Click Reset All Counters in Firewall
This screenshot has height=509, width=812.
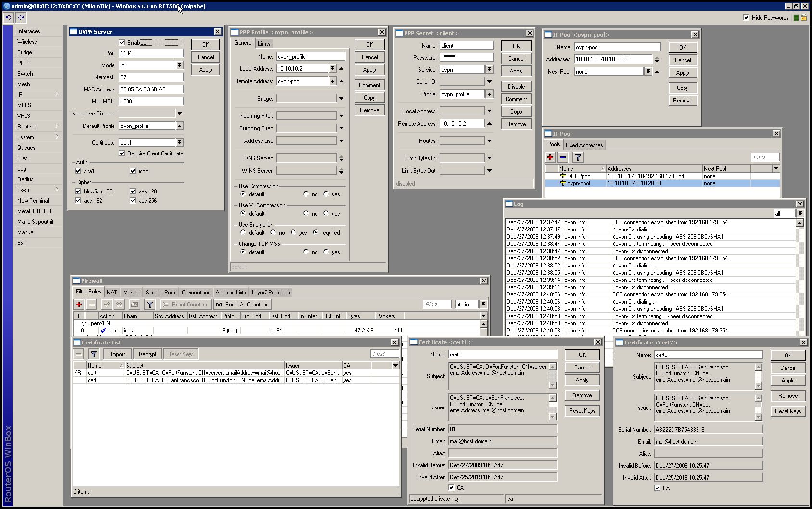241,305
